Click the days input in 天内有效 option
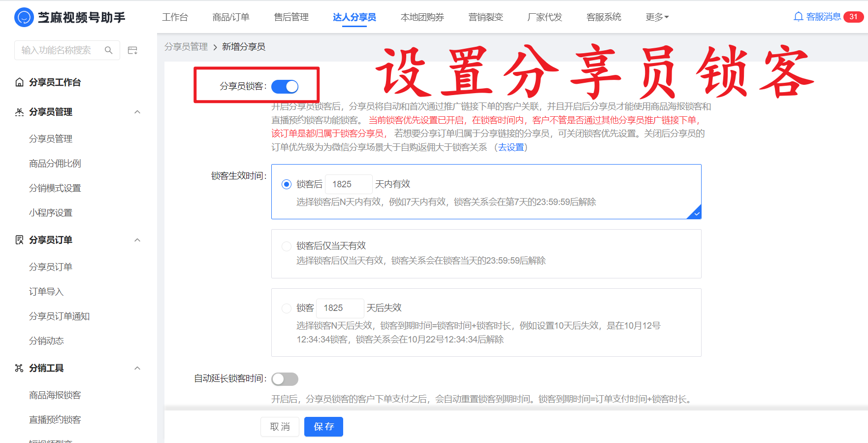The width and height of the screenshot is (868, 443). pos(349,184)
